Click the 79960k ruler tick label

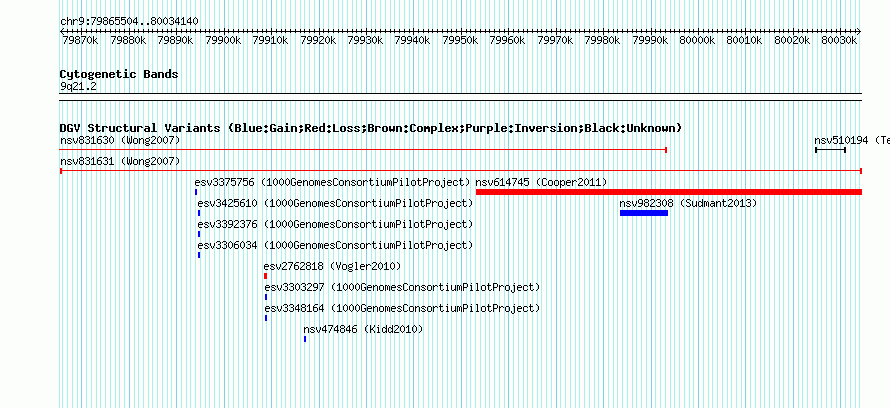tap(507, 40)
